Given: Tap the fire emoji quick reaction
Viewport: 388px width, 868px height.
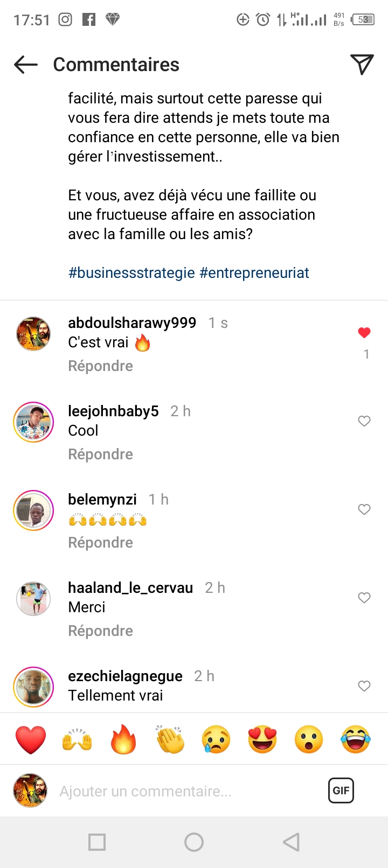Looking at the screenshot, I should pyautogui.click(x=123, y=739).
